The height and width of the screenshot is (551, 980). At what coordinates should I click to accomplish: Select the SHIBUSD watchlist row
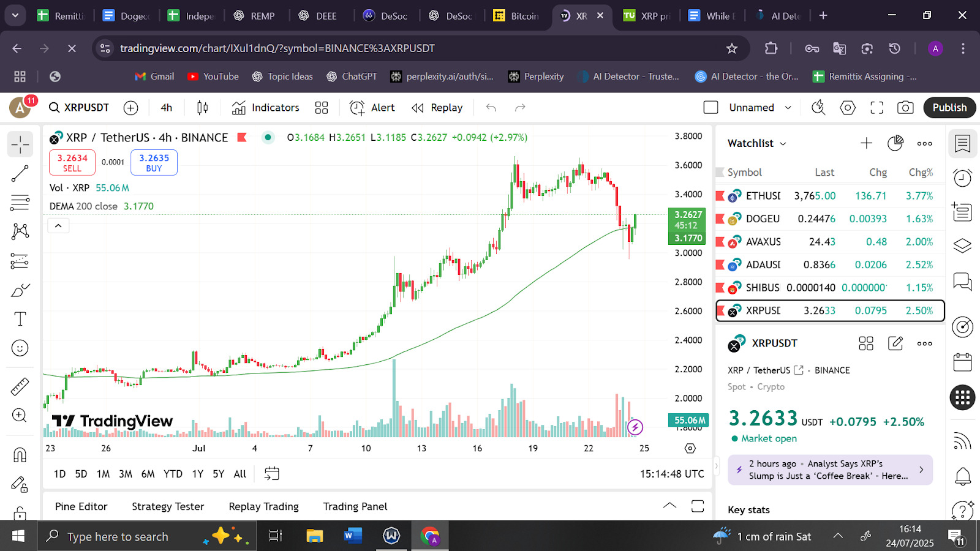coord(830,288)
